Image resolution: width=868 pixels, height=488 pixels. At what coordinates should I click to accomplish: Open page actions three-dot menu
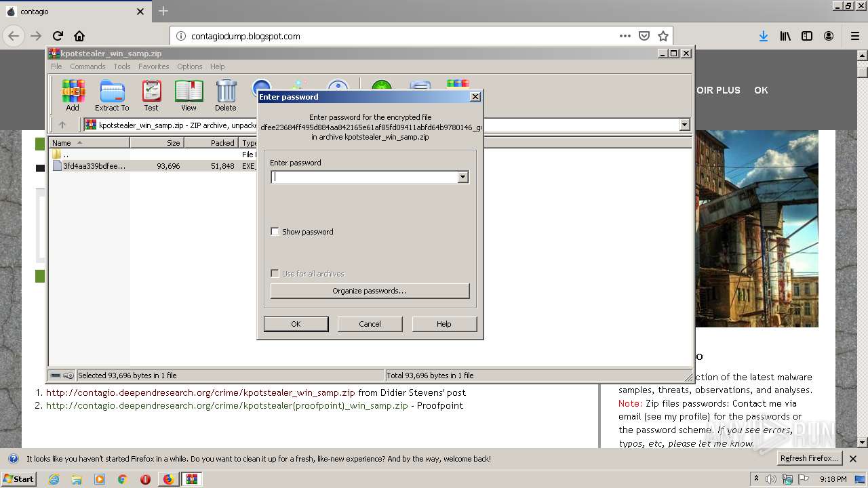[625, 36]
